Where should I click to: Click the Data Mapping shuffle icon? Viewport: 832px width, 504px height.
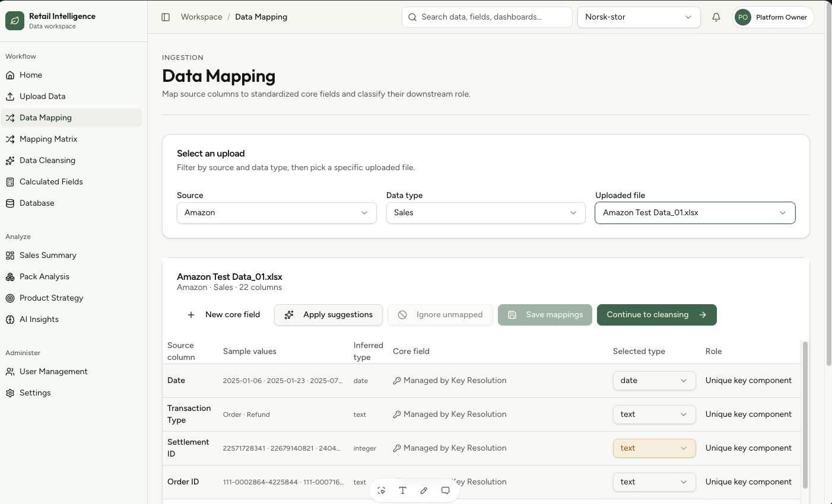pos(10,118)
